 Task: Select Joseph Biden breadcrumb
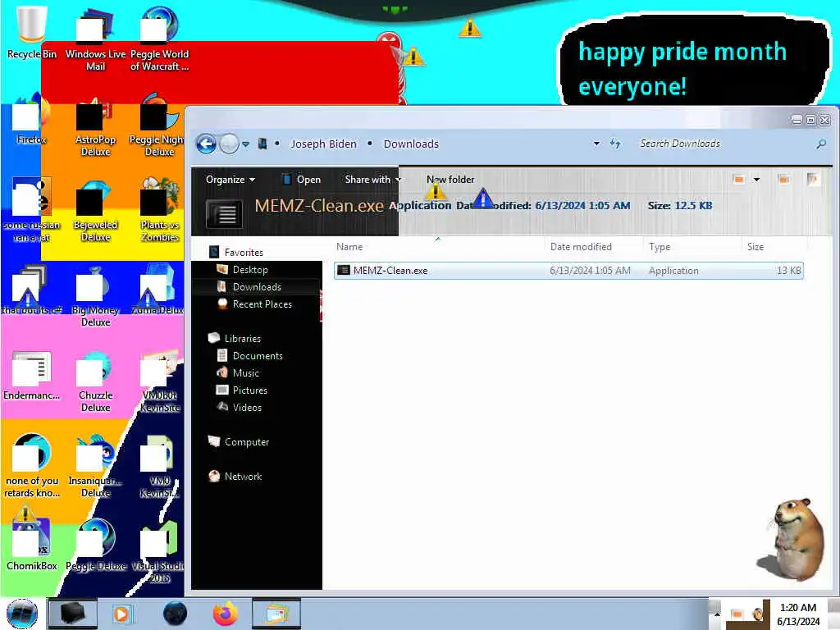[323, 144]
